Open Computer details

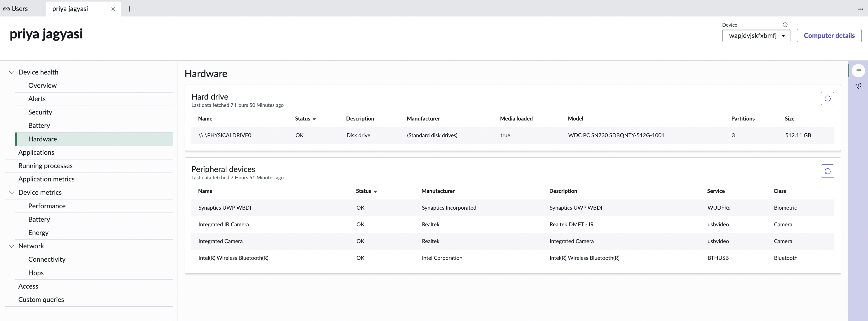pos(829,36)
